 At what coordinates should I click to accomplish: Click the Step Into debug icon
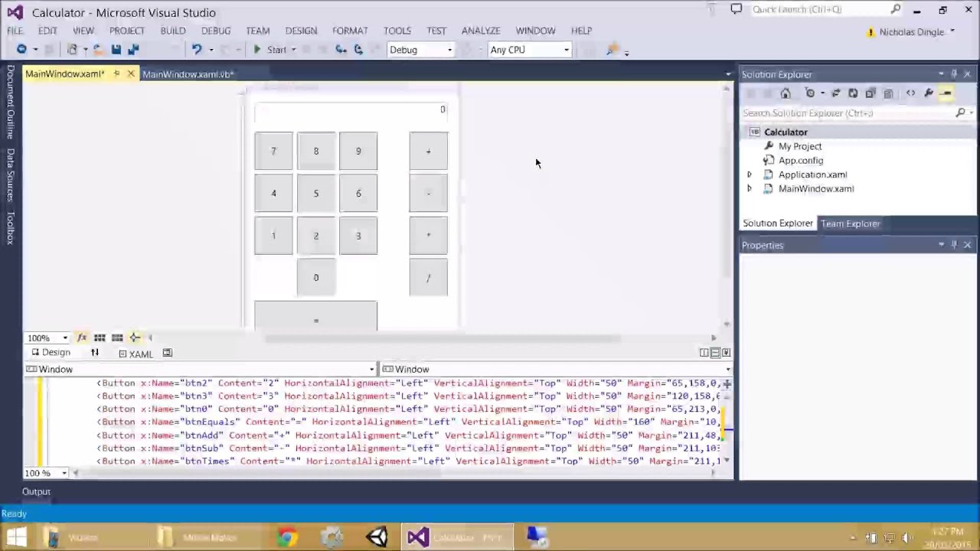pos(341,50)
